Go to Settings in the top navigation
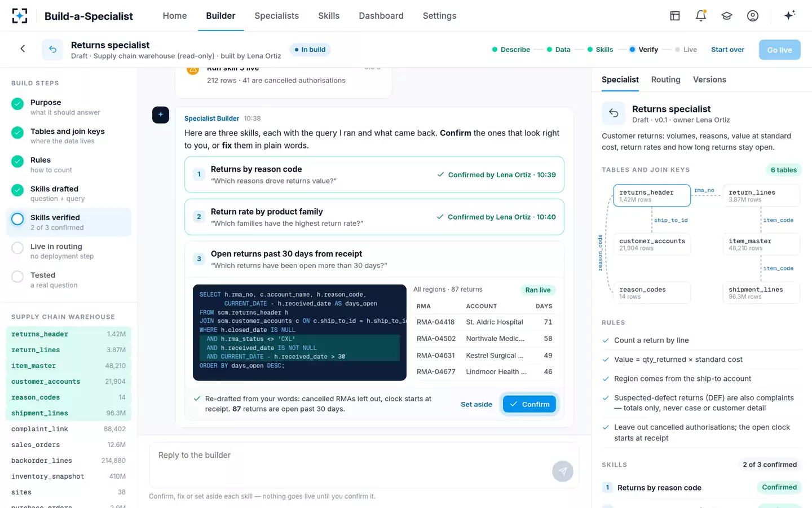The width and height of the screenshot is (812, 508). (x=439, y=16)
